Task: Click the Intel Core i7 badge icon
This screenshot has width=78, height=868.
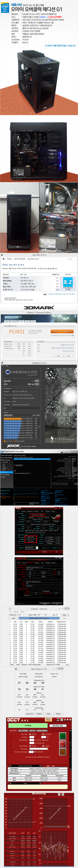Action: tap(5, 7)
